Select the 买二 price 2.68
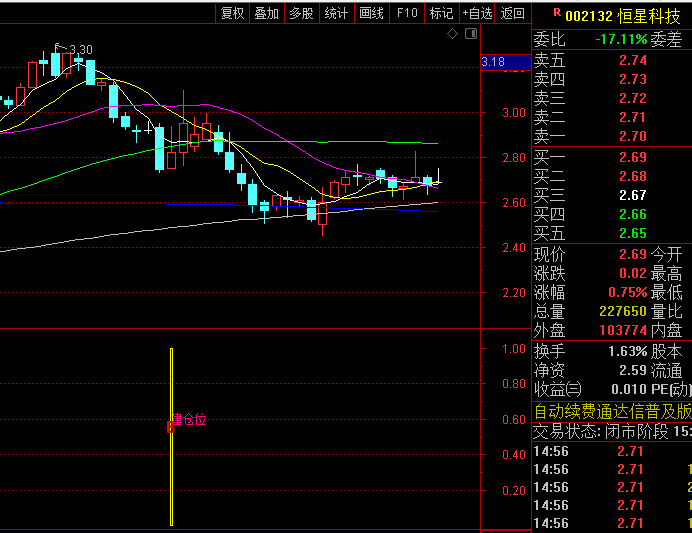The width and height of the screenshot is (692, 533). [632, 176]
